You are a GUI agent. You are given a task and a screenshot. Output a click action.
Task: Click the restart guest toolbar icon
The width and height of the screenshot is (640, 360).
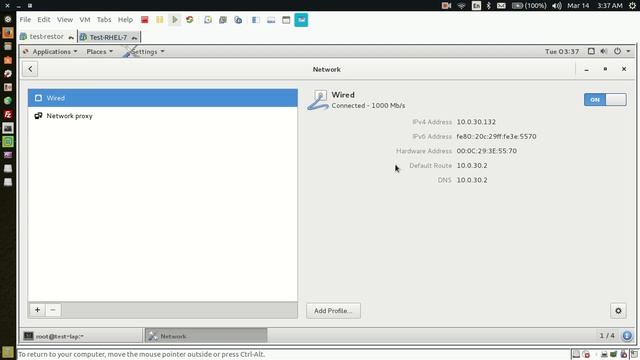tap(189, 20)
